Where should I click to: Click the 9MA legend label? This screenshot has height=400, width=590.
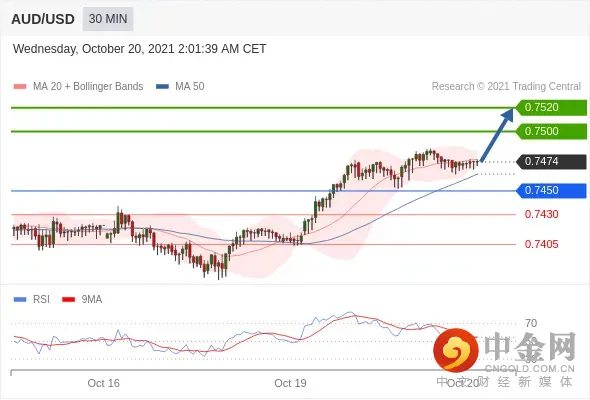click(x=92, y=300)
